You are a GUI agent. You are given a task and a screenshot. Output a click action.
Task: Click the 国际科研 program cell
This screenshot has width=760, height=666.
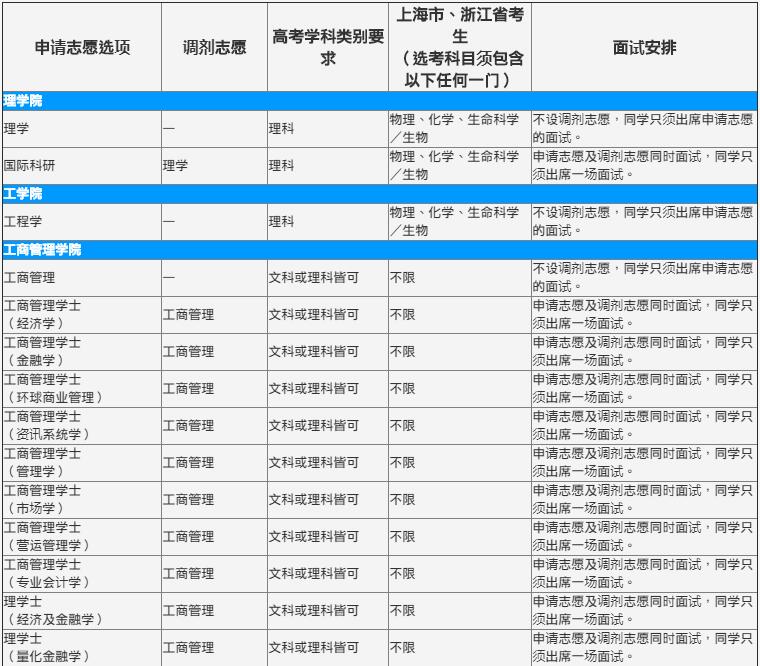click(30, 165)
